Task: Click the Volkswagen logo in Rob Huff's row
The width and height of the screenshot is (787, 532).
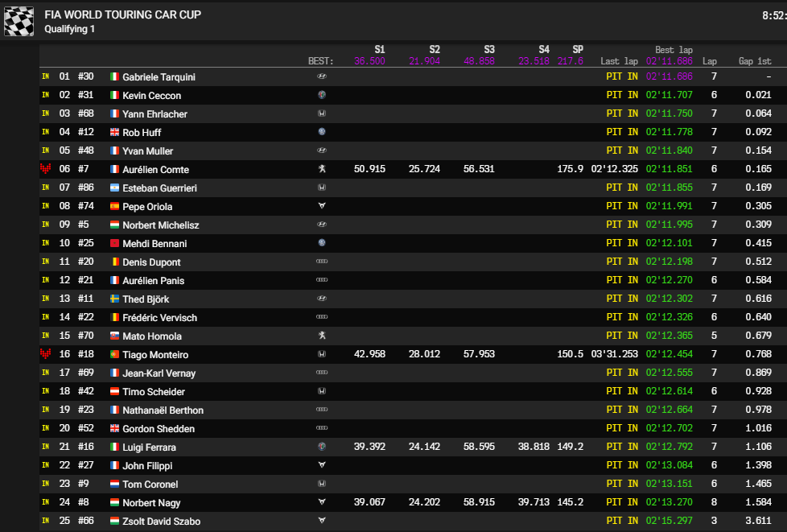Action: click(x=322, y=132)
